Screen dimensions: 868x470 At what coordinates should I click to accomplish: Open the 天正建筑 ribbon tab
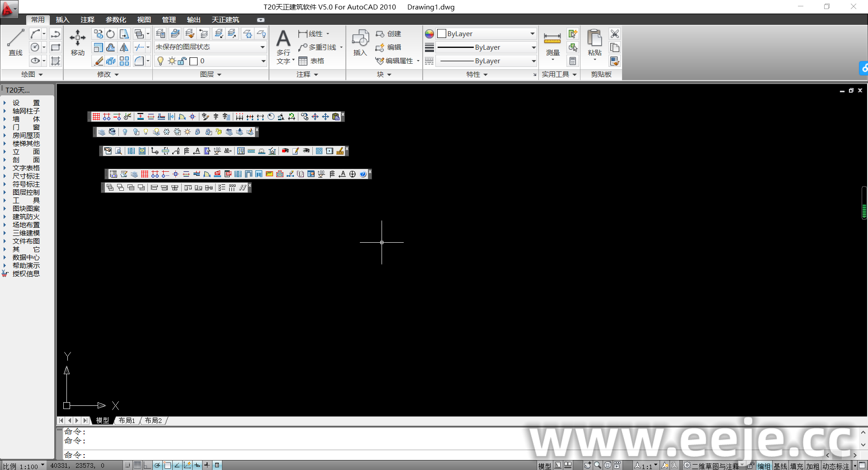coord(225,20)
